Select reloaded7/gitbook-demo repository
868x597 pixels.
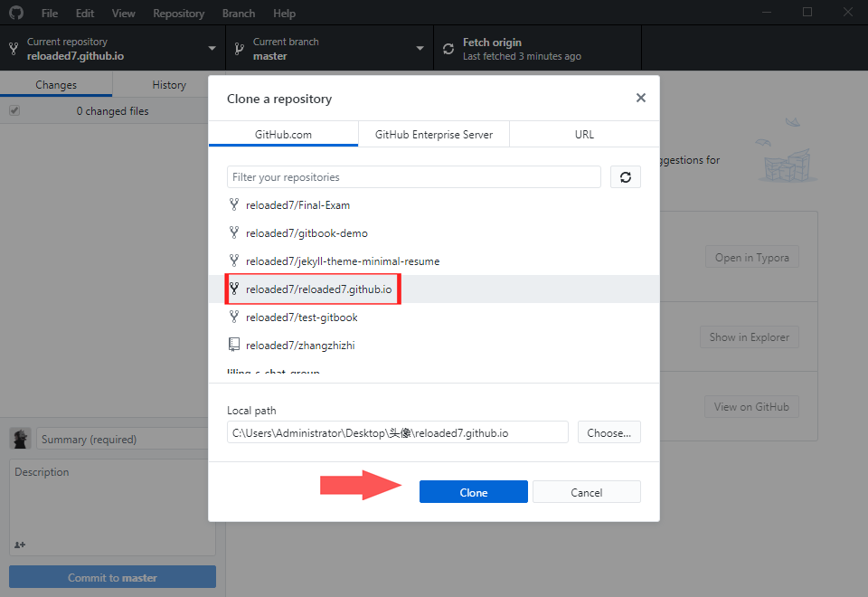tap(434, 233)
